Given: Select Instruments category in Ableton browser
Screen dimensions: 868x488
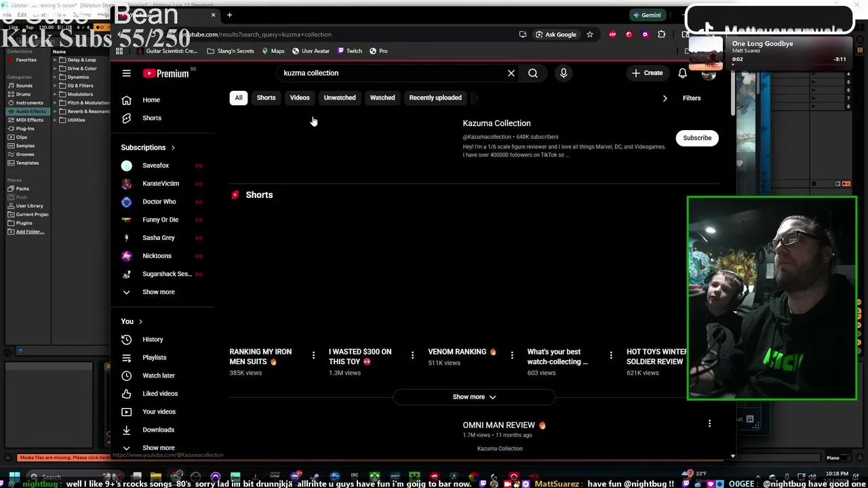Looking at the screenshot, I should point(29,103).
